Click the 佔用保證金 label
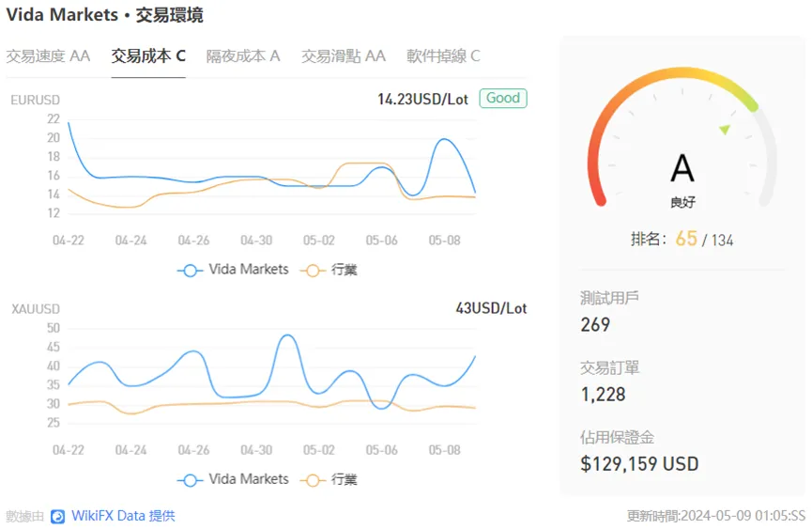Viewport: 812px width, 529px height. tap(618, 437)
